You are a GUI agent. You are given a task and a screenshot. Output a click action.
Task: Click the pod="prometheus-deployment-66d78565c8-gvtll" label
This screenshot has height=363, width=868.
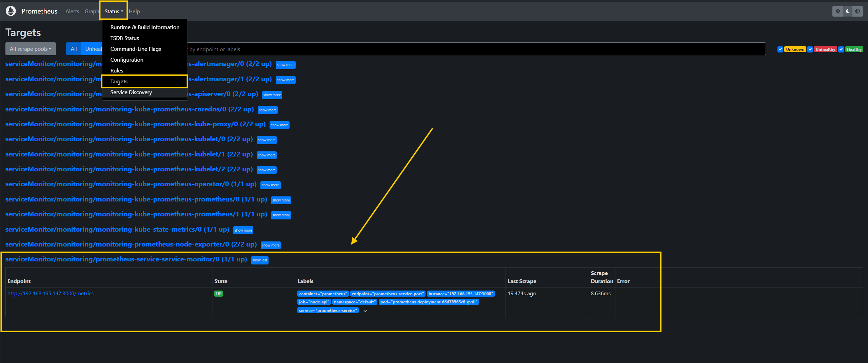pos(429,302)
